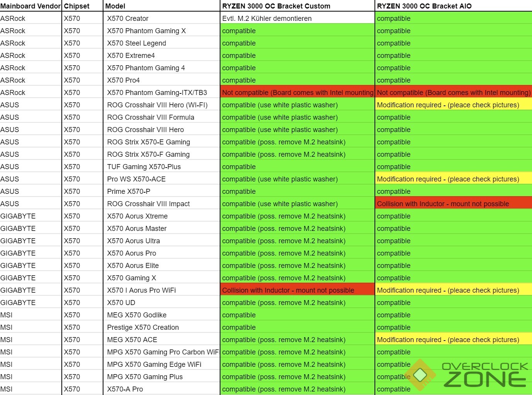532x395 pixels.
Task: Click the 'MEG X570 Godlike' cell
Action: tap(161, 315)
